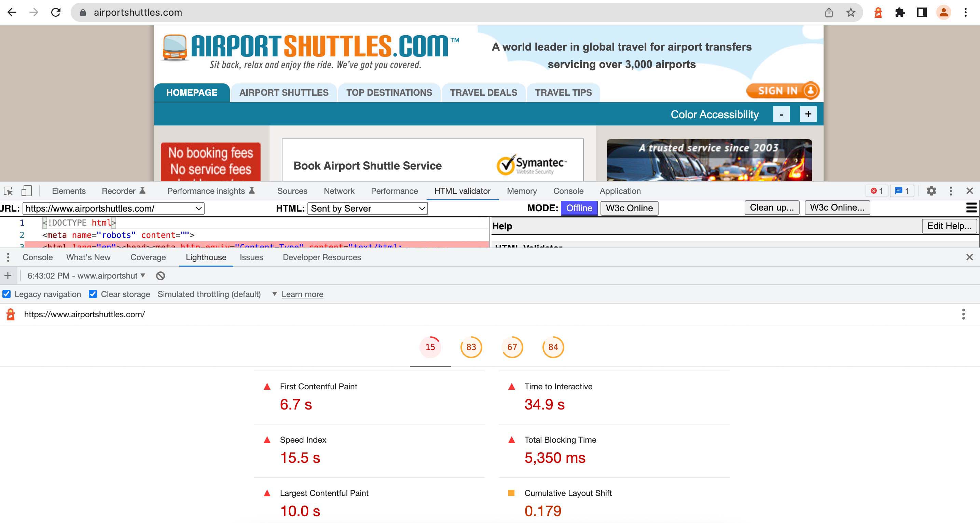Switch to the Network panel tab

tap(339, 191)
